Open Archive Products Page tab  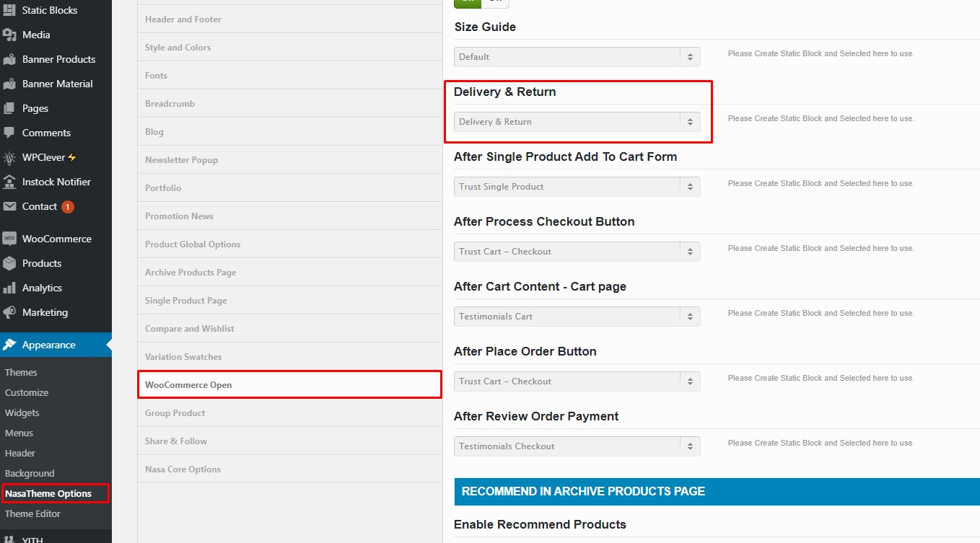[290, 273]
